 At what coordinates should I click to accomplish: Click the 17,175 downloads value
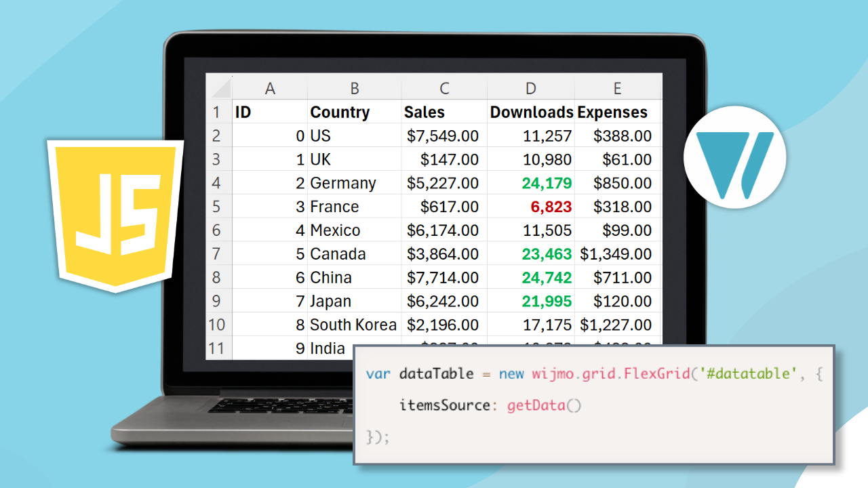547,325
